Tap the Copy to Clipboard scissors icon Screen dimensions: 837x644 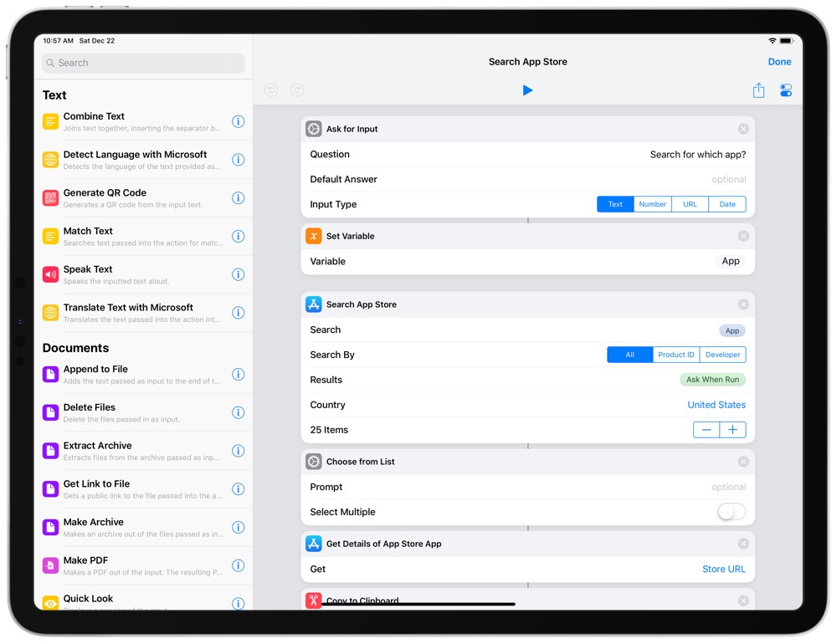click(313, 601)
